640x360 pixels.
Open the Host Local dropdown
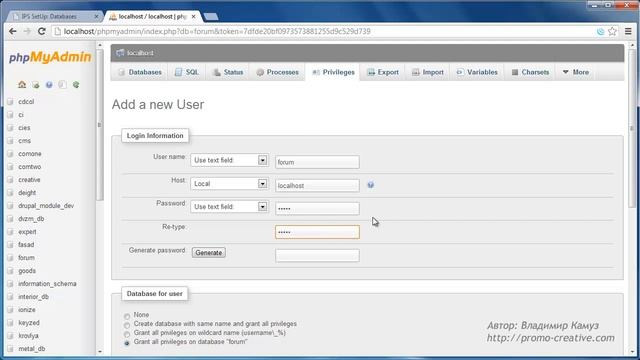[x=229, y=184]
